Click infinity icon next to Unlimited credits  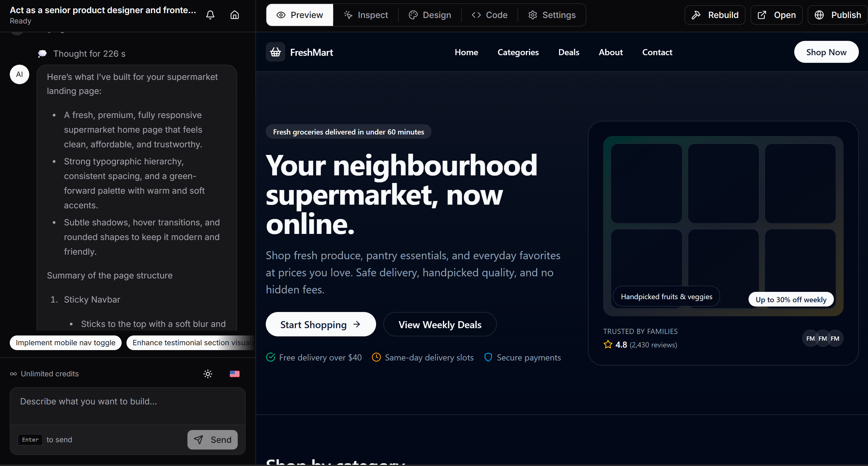pos(13,374)
